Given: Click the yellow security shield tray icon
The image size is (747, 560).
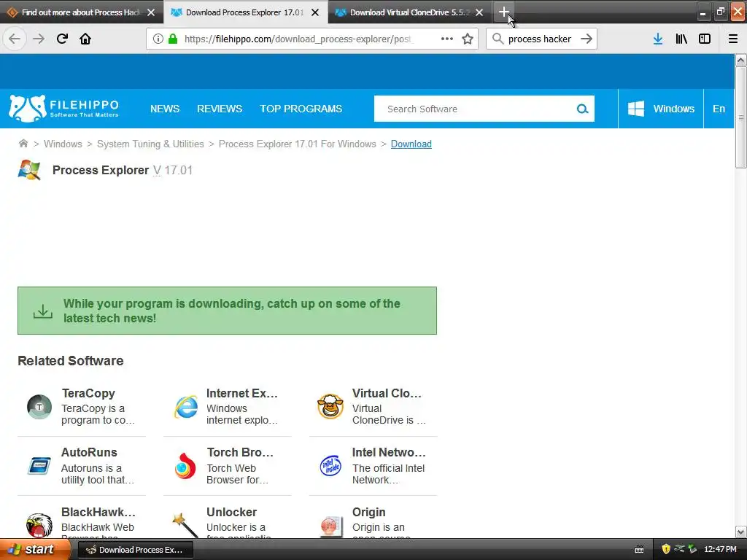Looking at the screenshot, I should point(665,549).
